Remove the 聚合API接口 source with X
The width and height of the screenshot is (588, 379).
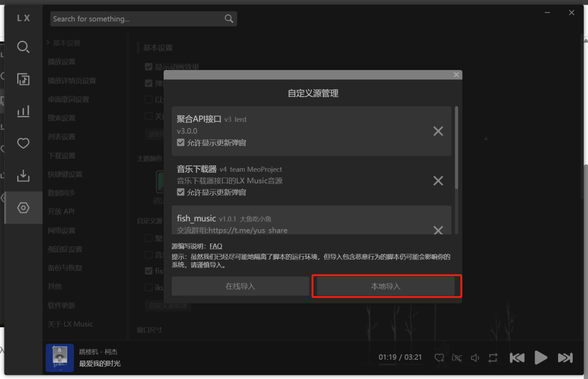pyautogui.click(x=438, y=132)
